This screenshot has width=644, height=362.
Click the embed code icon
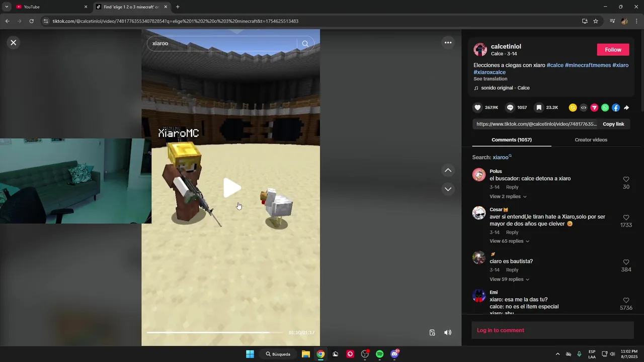(x=584, y=108)
